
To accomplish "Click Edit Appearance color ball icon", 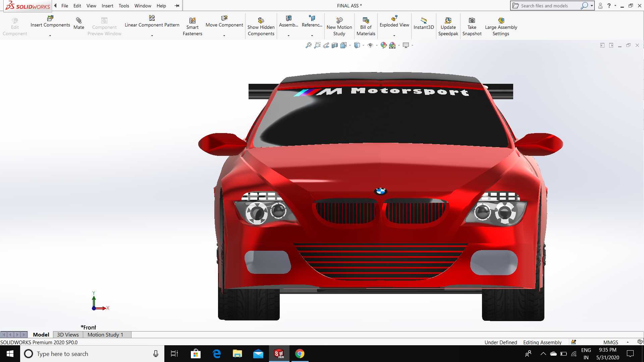I will pos(383,45).
